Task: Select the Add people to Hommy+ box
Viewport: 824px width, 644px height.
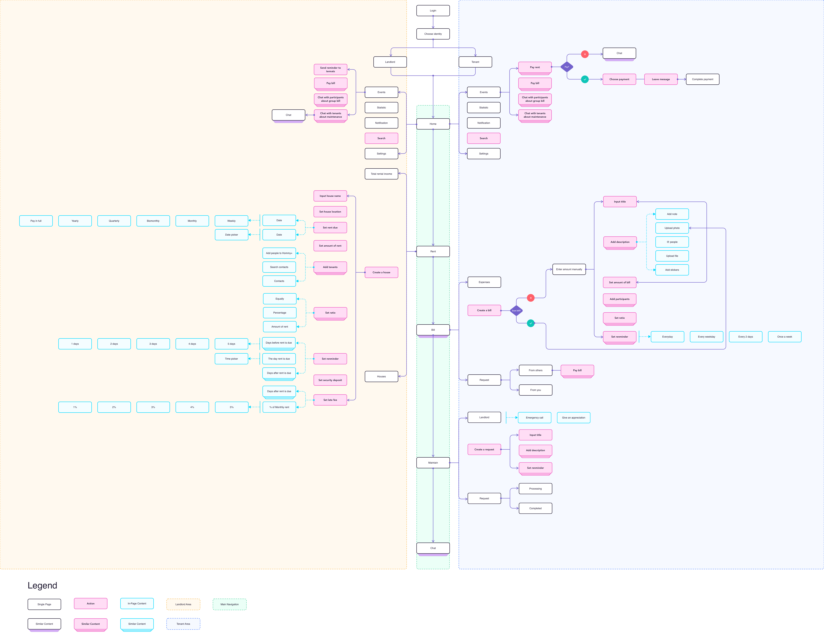Action: click(x=279, y=253)
